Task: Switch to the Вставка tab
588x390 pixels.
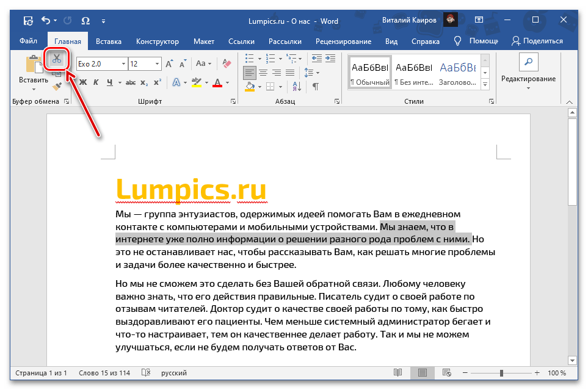Action: tap(108, 41)
